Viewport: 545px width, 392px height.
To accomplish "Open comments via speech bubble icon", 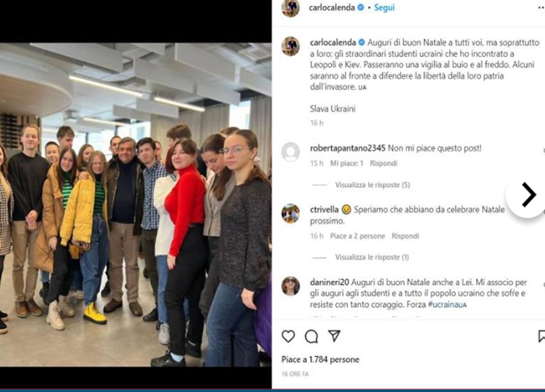I will (312, 336).
